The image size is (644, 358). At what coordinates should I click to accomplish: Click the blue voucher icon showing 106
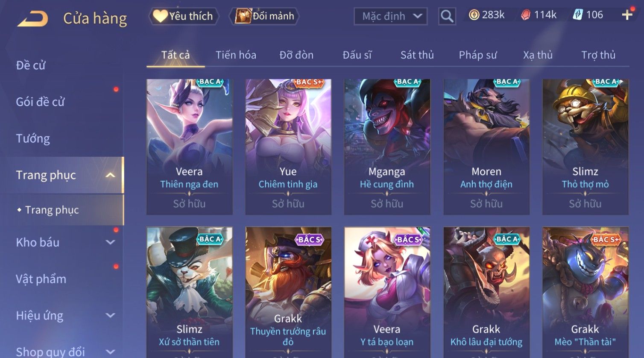coord(578,15)
